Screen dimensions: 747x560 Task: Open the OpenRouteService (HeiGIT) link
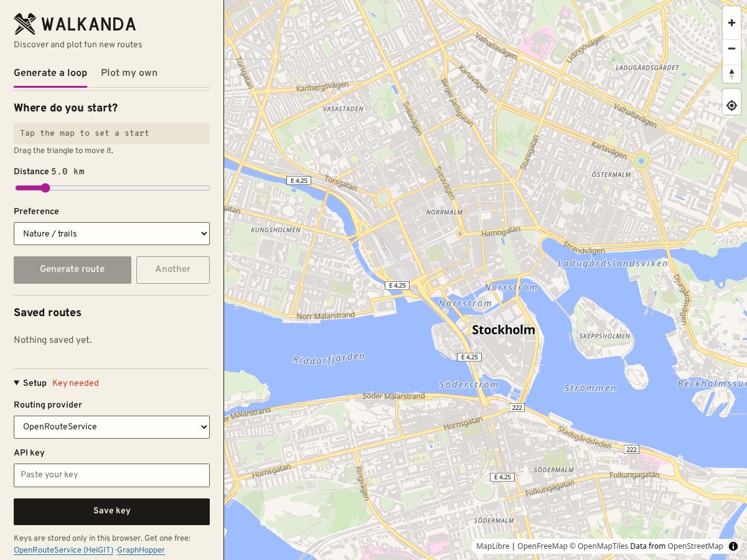pyautogui.click(x=63, y=550)
